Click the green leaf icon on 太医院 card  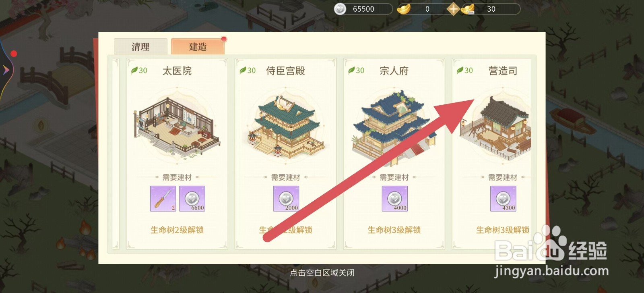pyautogui.click(x=134, y=71)
